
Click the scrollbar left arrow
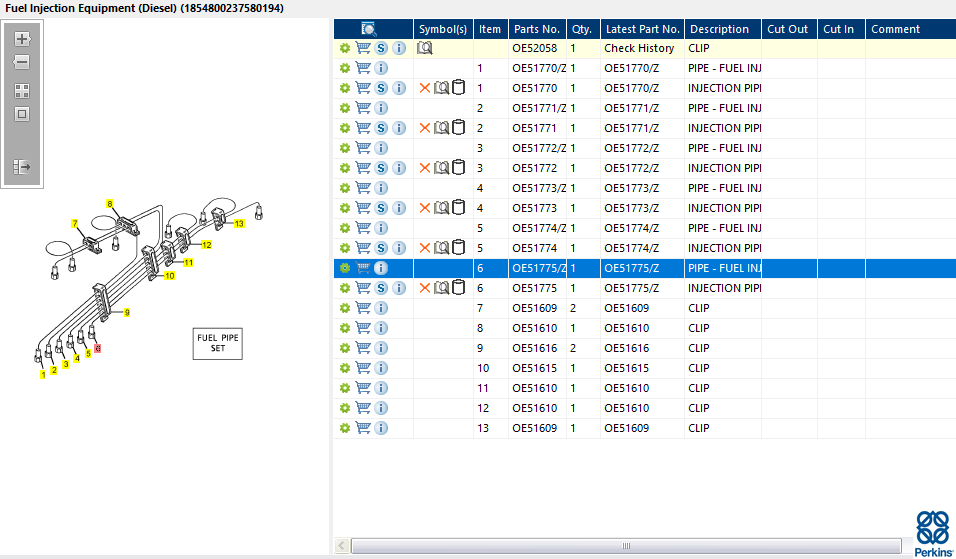(x=342, y=546)
